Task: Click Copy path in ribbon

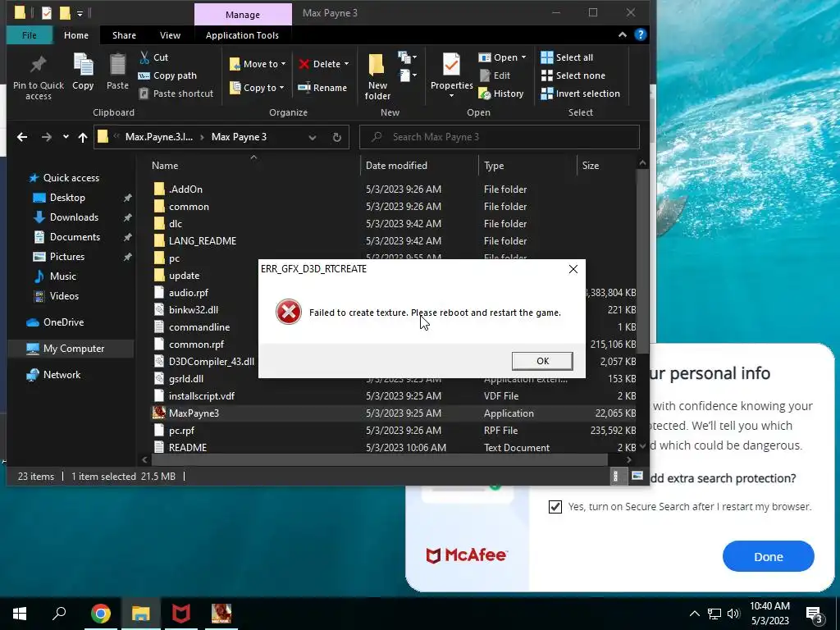Action: pos(167,75)
